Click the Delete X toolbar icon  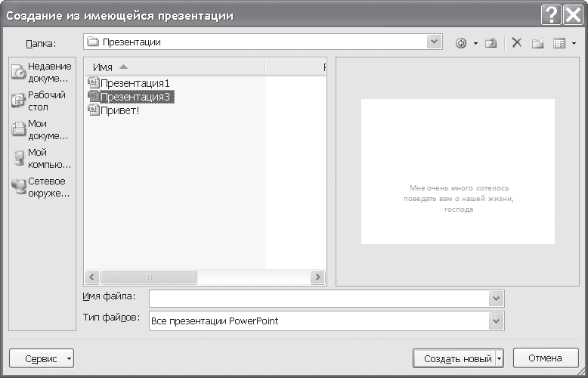[x=517, y=43]
